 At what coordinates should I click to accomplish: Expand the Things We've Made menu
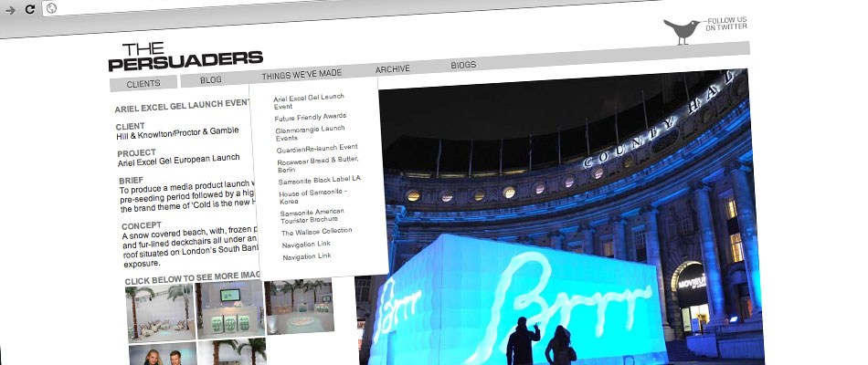(301, 75)
